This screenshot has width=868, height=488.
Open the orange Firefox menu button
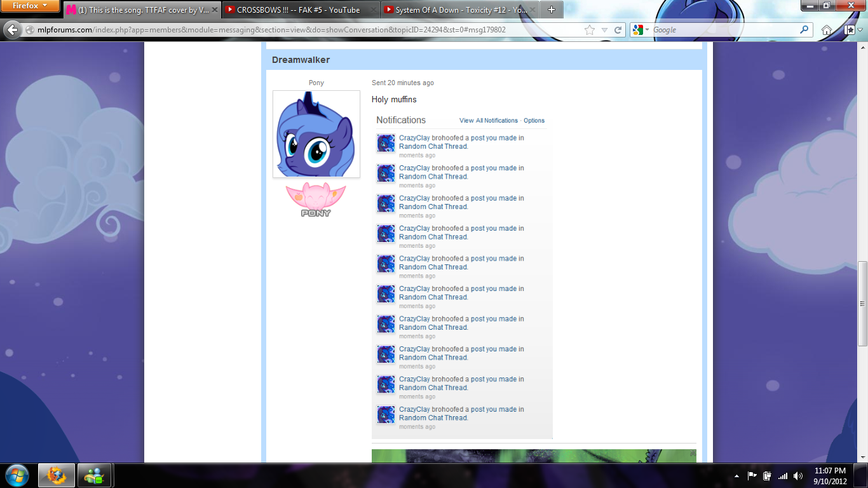(x=30, y=6)
